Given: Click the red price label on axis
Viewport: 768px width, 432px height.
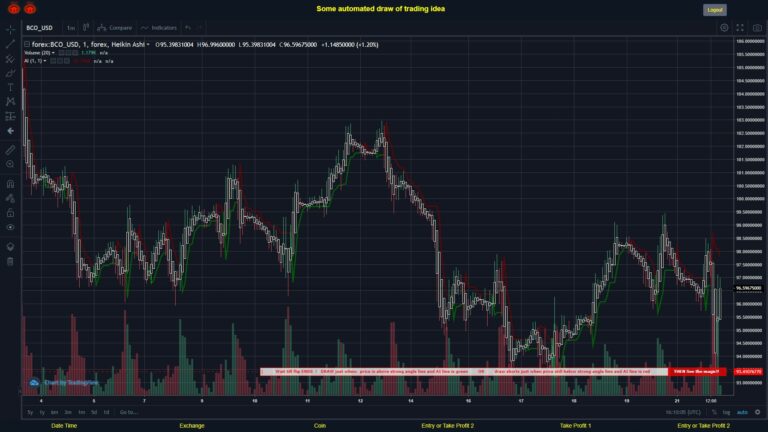Looking at the screenshot, I should click(x=749, y=372).
